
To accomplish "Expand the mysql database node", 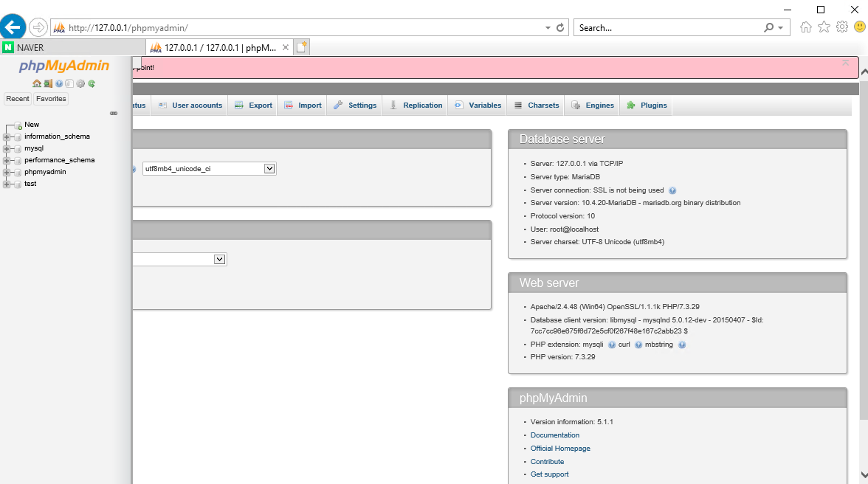I will [7, 149].
